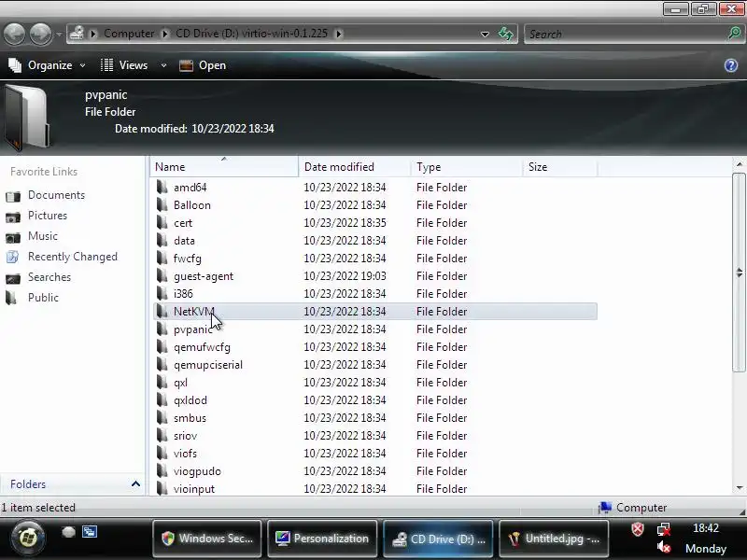The width and height of the screenshot is (747, 560).
Task: Expand the arrow after CD Drive breadcrumb
Action: pyautogui.click(x=339, y=34)
